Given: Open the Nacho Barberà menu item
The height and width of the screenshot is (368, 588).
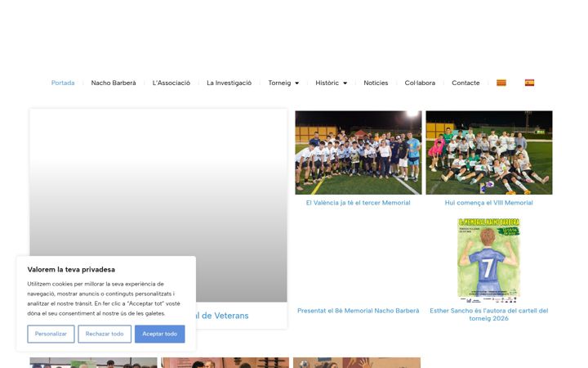Looking at the screenshot, I should click(x=114, y=83).
